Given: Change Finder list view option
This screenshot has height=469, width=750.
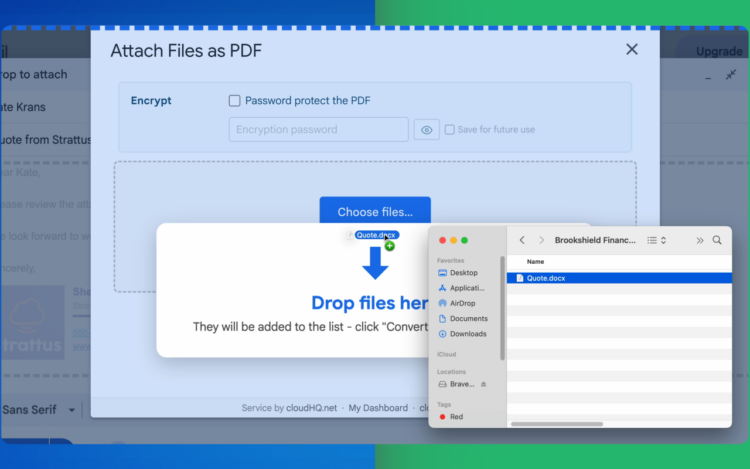Looking at the screenshot, I should [657, 240].
